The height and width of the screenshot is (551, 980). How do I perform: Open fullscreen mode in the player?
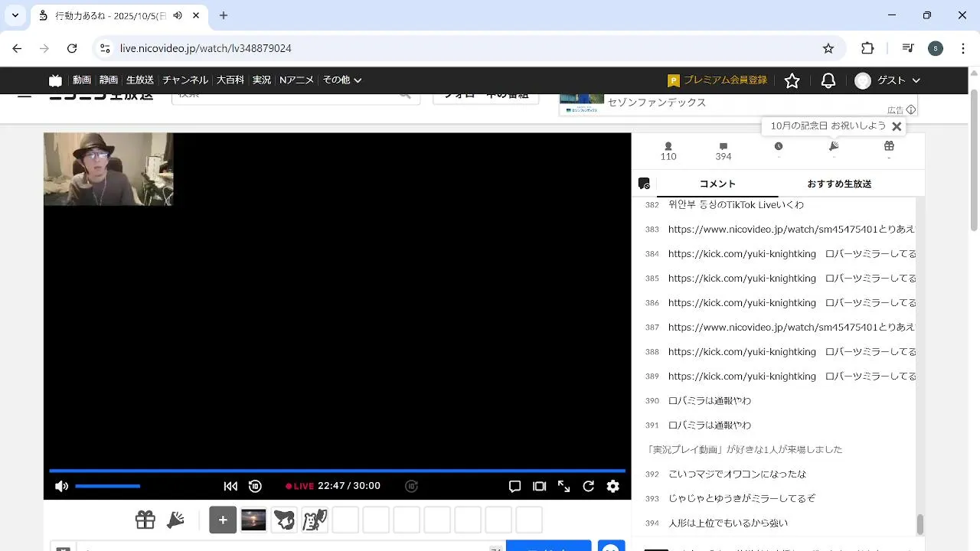(x=564, y=486)
